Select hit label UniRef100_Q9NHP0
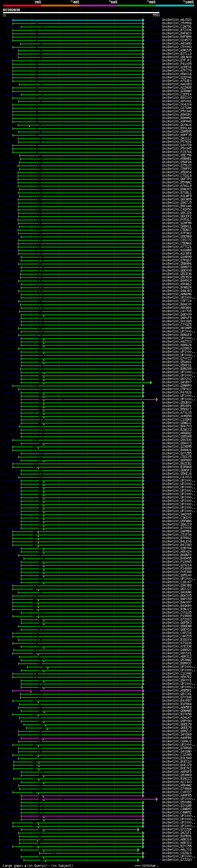 point(177,386)
